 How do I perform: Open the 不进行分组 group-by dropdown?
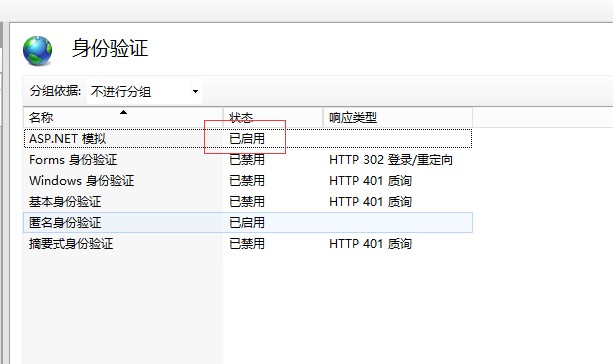[x=144, y=91]
